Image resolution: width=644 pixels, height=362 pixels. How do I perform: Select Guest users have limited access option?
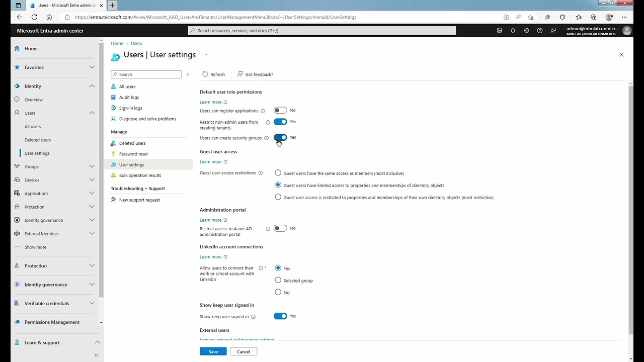278,185
